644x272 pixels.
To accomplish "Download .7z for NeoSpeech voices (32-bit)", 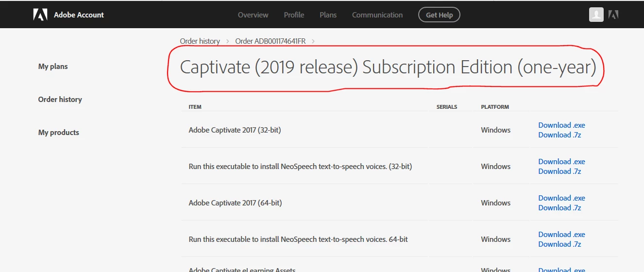I will point(559,171).
